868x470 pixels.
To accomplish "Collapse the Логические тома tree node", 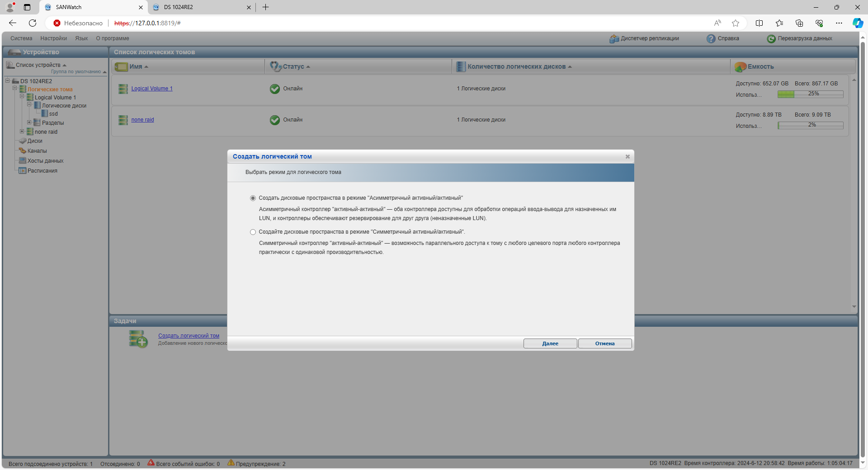I will pos(14,88).
